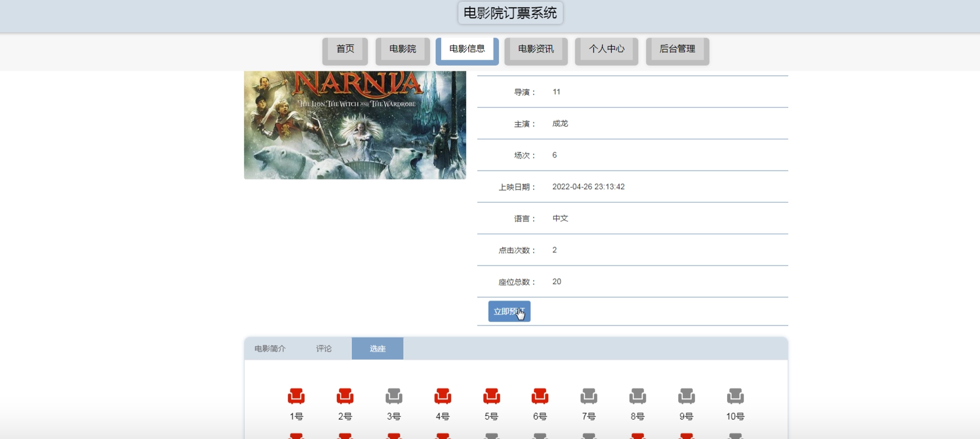Click the 座位总数 field label
Screen dimensions: 980x439
click(x=517, y=282)
